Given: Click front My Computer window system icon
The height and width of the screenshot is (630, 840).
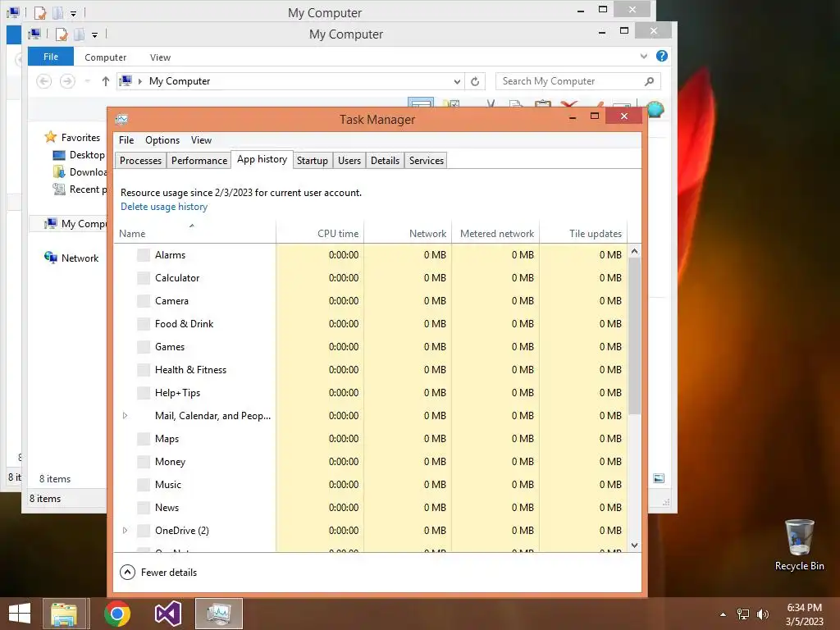Looking at the screenshot, I should click(34, 34).
